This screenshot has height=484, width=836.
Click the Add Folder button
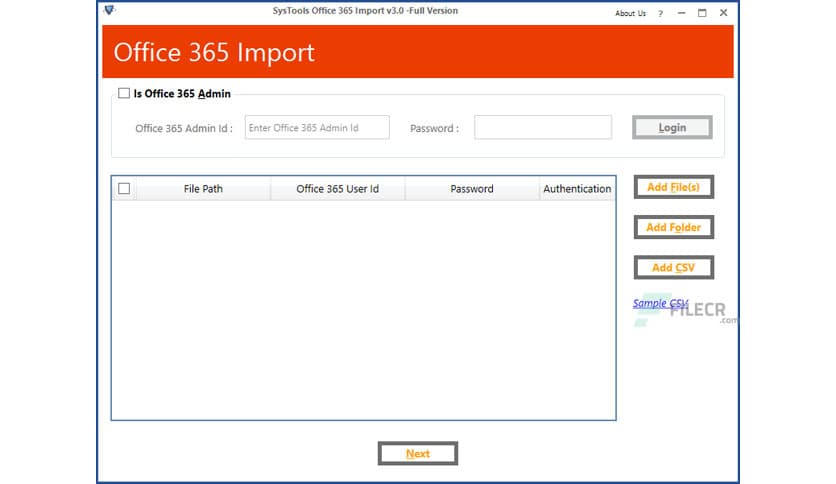pyautogui.click(x=674, y=227)
